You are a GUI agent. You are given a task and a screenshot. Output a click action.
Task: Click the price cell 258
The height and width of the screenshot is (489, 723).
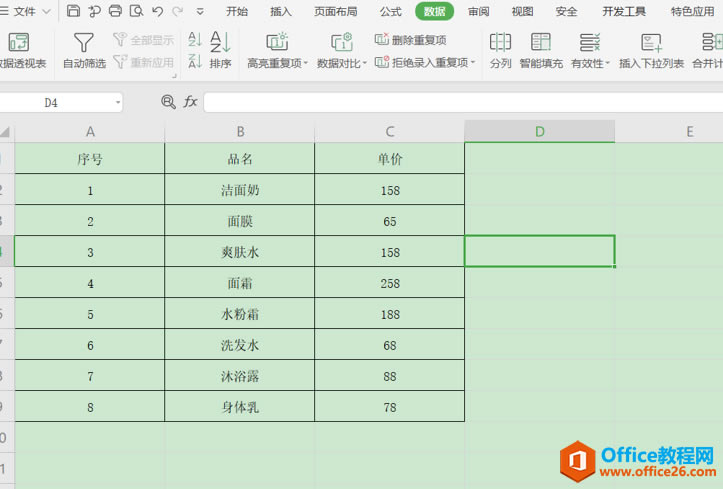tap(390, 283)
